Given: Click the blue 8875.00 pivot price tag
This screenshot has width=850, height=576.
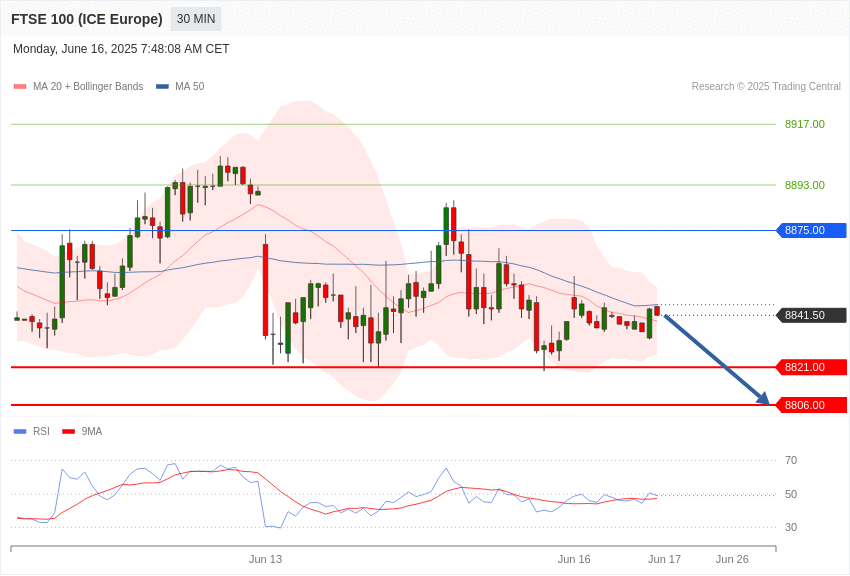Looking at the screenshot, I should click(x=812, y=230).
